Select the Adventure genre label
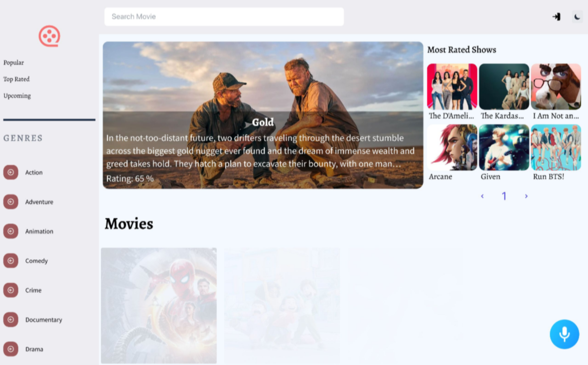This screenshot has width=588, height=365. tap(39, 202)
